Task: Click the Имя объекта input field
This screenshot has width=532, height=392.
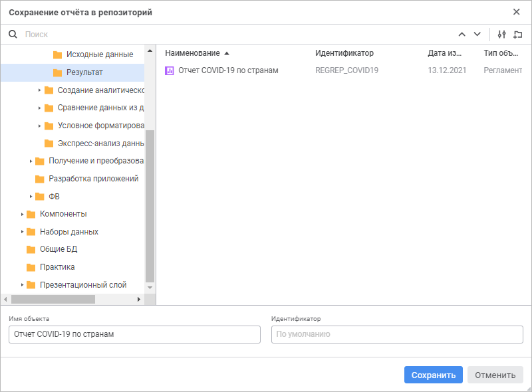Action: click(134, 334)
